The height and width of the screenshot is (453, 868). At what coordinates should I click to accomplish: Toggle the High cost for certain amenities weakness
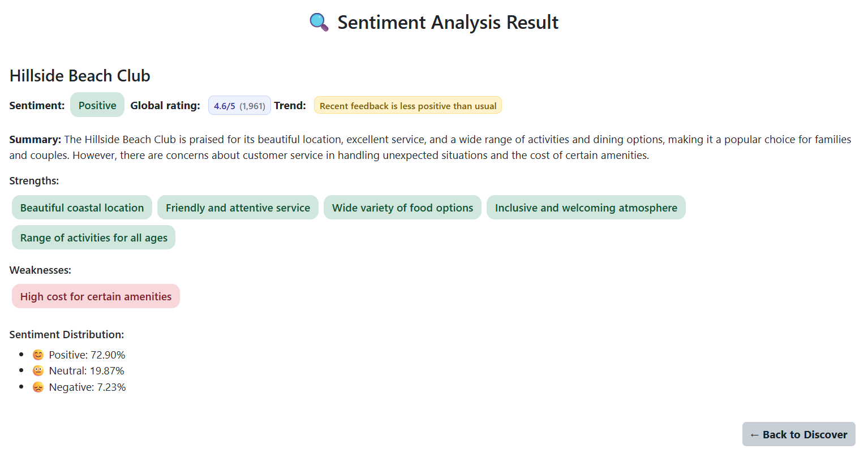click(x=96, y=296)
